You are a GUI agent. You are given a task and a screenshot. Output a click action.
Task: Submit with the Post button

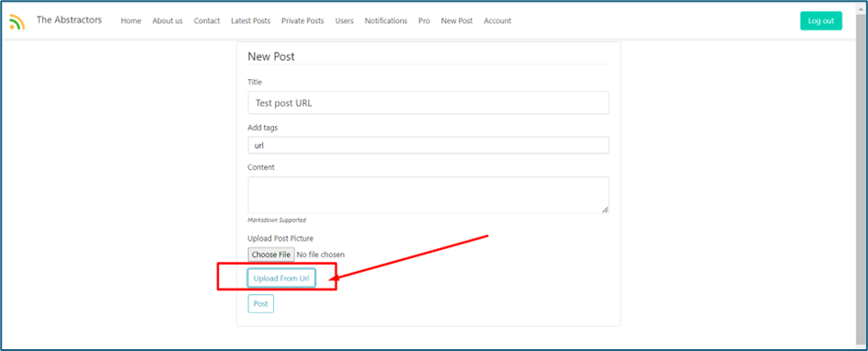[x=261, y=304]
